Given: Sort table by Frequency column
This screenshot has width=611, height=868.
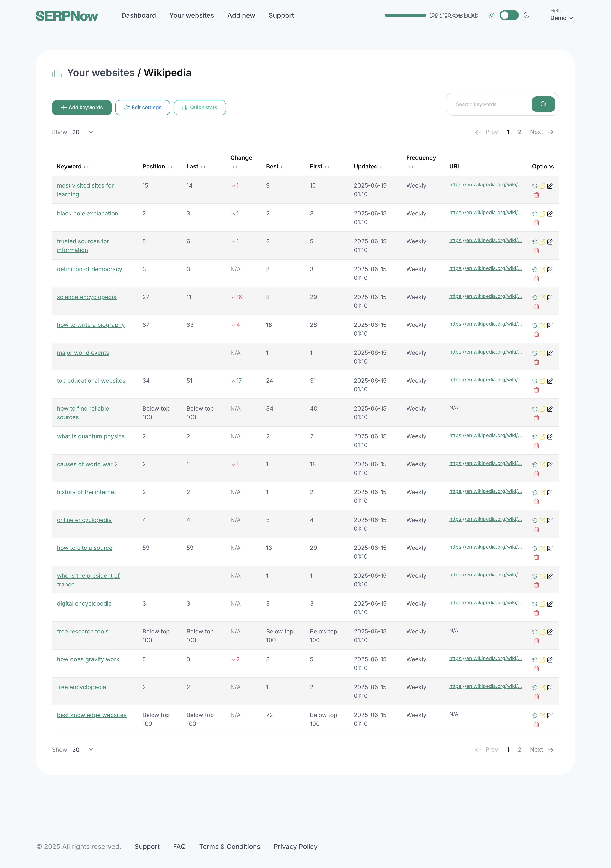Looking at the screenshot, I should tap(411, 167).
